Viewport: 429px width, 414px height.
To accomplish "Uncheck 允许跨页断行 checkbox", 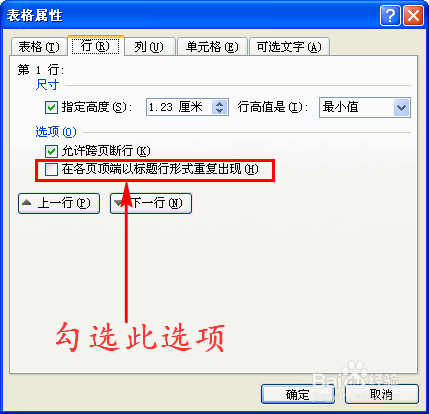I will (x=51, y=151).
